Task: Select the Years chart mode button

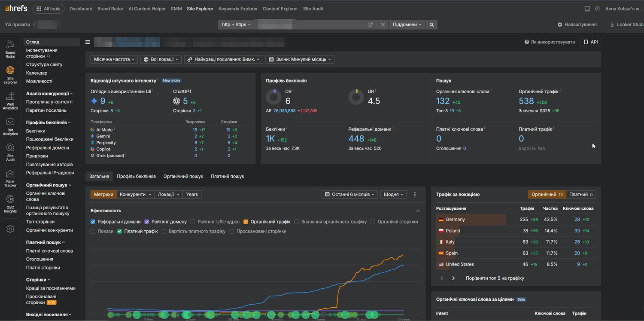Action: pos(192,194)
